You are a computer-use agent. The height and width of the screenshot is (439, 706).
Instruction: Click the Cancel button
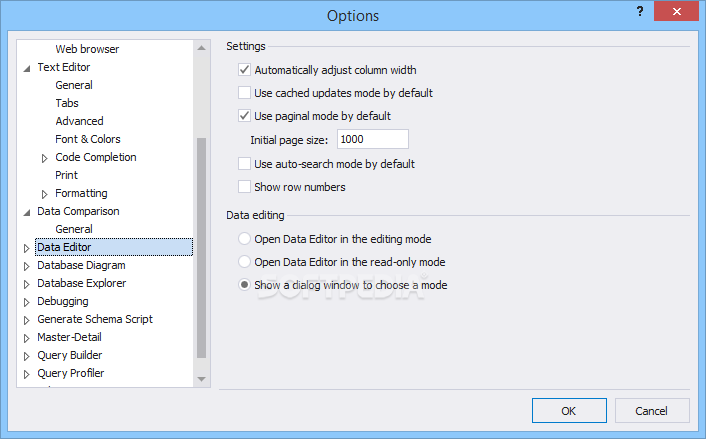652,411
